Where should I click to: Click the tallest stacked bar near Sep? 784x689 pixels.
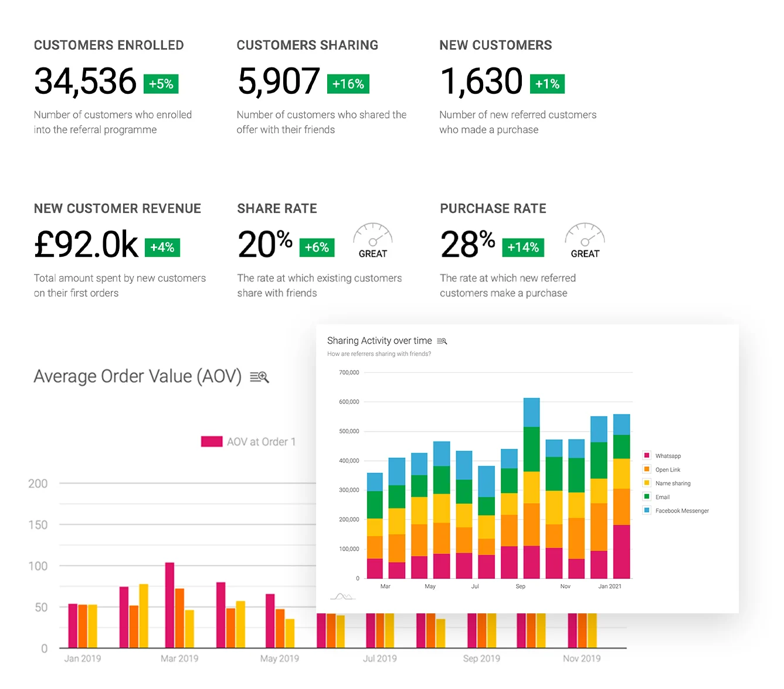tap(531, 488)
